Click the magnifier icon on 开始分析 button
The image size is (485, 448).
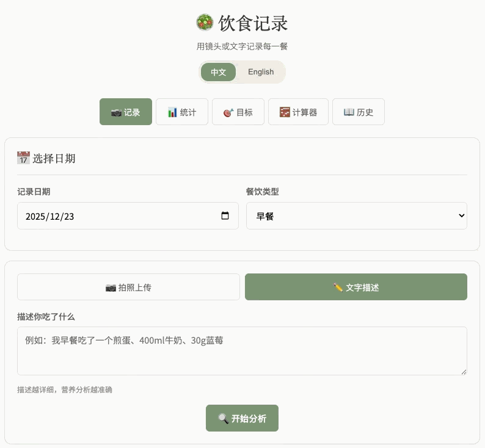(224, 419)
